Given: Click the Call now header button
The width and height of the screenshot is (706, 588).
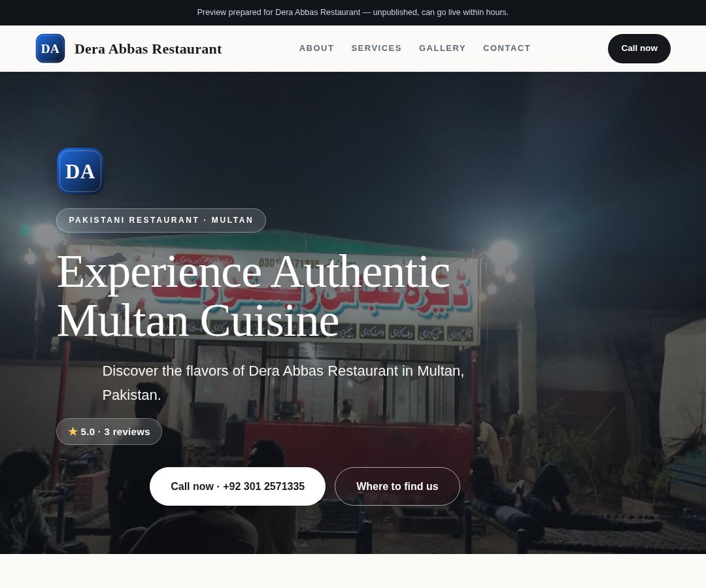Looking at the screenshot, I should click(x=639, y=48).
